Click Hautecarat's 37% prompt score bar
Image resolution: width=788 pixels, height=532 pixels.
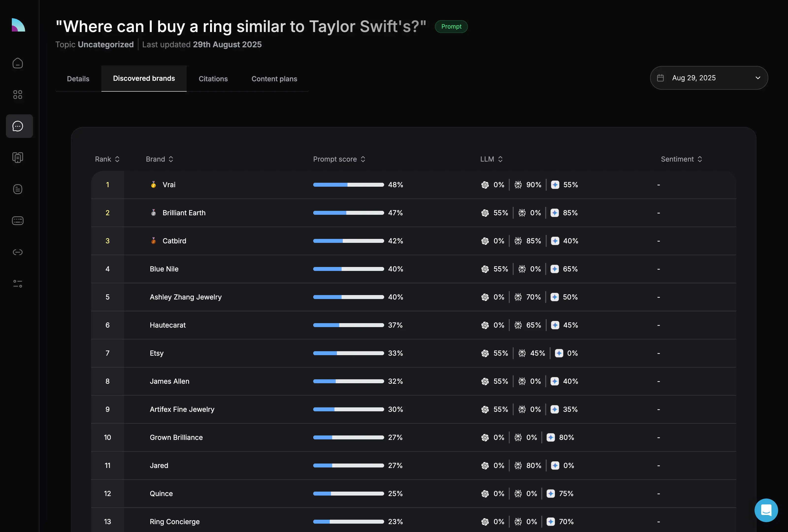(x=348, y=325)
